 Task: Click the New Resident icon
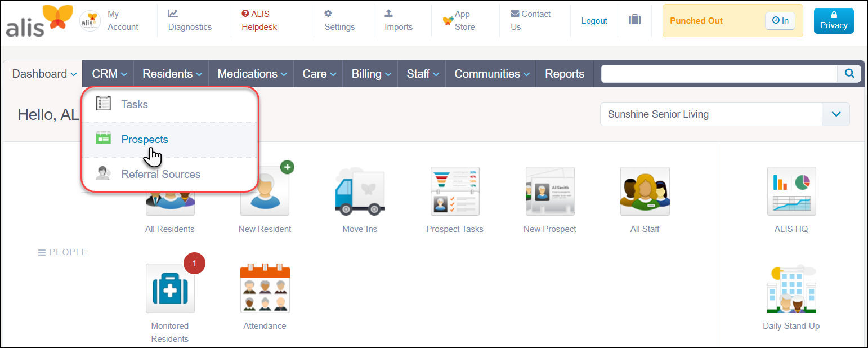pyautogui.click(x=265, y=191)
